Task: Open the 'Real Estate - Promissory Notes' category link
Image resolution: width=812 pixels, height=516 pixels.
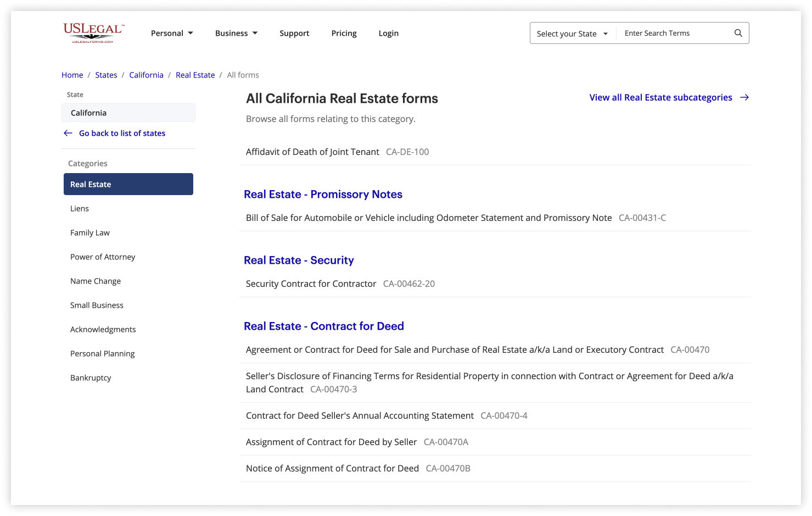Action: [x=323, y=194]
